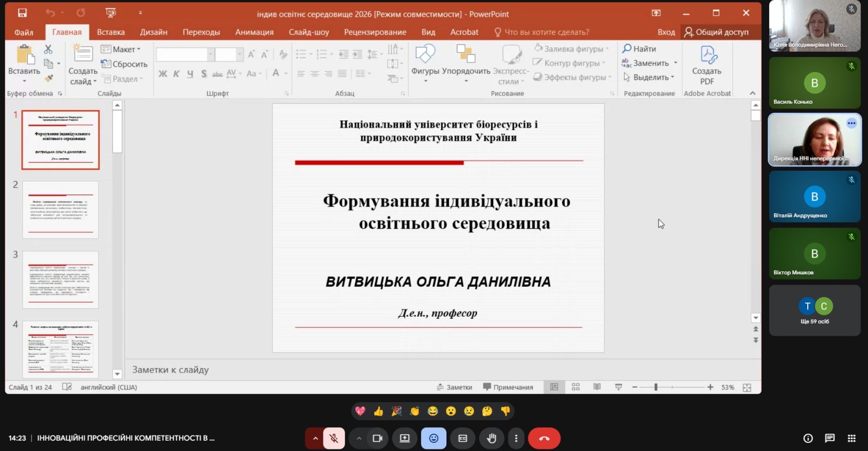Send the thumbs up emoji reaction
868x451 pixels.
tap(379, 411)
